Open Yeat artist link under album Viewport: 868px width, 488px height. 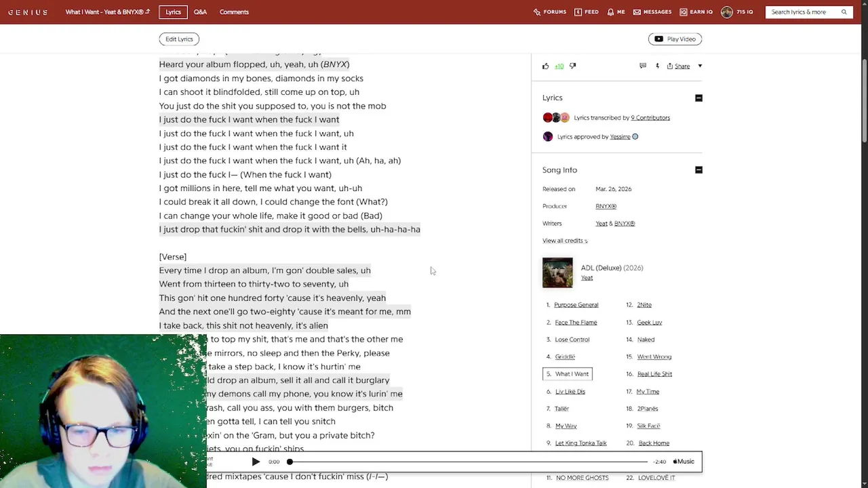coord(587,278)
